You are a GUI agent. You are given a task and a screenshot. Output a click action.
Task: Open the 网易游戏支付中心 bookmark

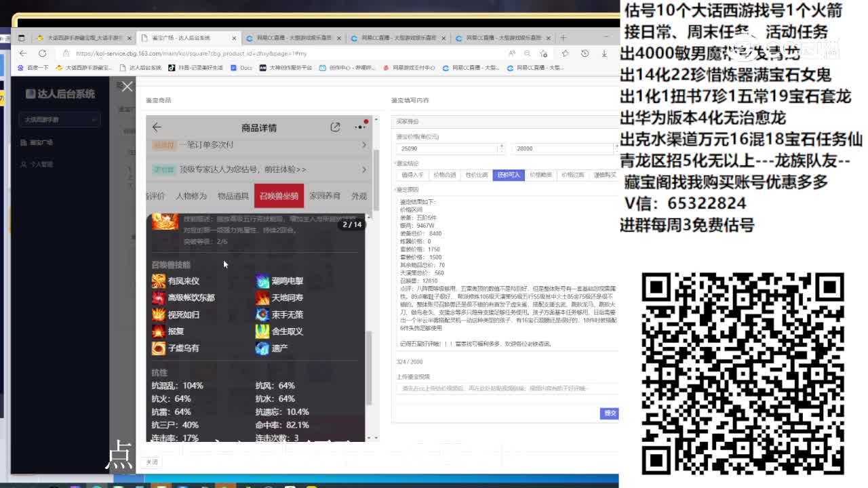(409, 68)
